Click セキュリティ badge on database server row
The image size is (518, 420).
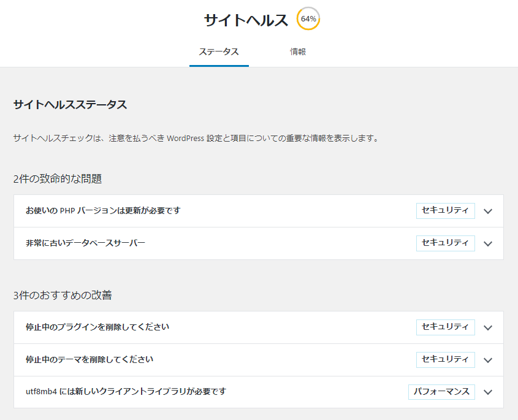coord(445,243)
